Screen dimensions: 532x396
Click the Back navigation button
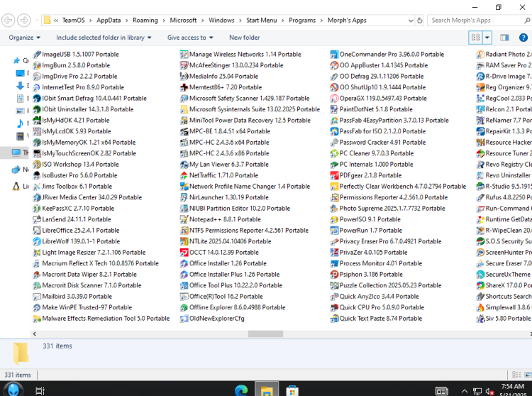9,21
